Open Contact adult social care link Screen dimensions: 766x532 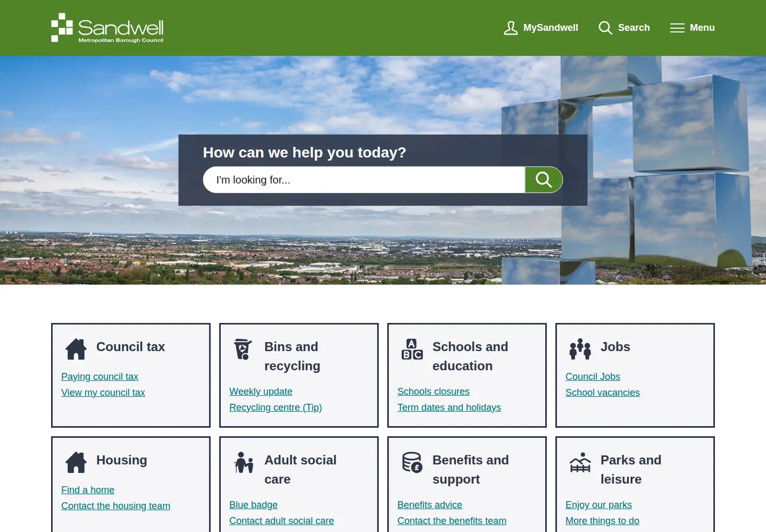[281, 521]
